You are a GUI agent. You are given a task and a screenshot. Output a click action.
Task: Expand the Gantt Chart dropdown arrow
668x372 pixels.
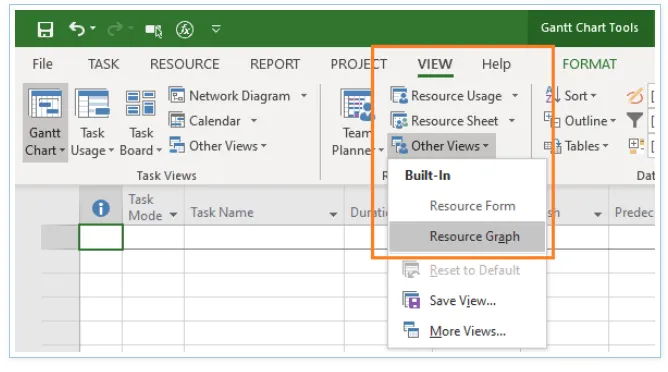coord(62,150)
